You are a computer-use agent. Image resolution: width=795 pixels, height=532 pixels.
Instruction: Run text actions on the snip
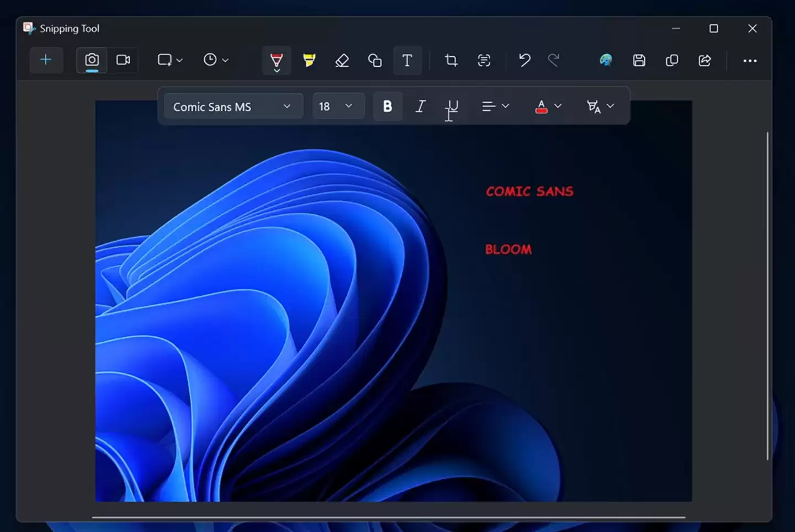[x=484, y=61]
